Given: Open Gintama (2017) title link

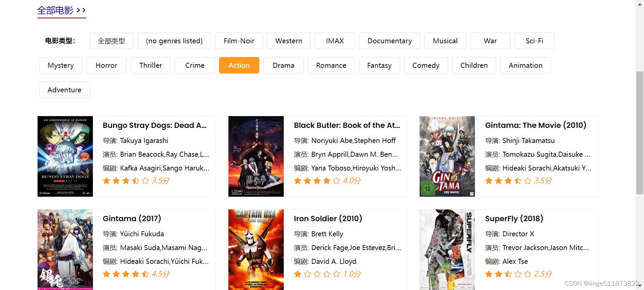Looking at the screenshot, I should tap(132, 219).
